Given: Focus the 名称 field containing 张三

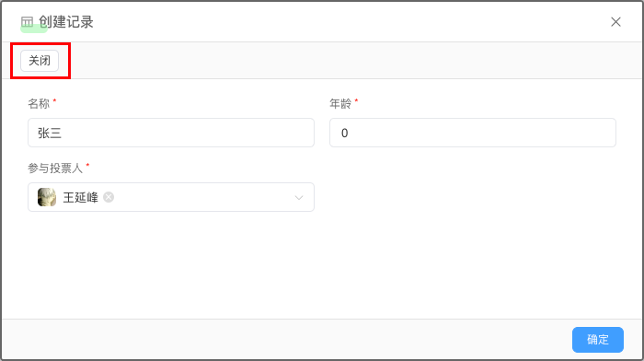Looking at the screenshot, I should click(x=171, y=133).
